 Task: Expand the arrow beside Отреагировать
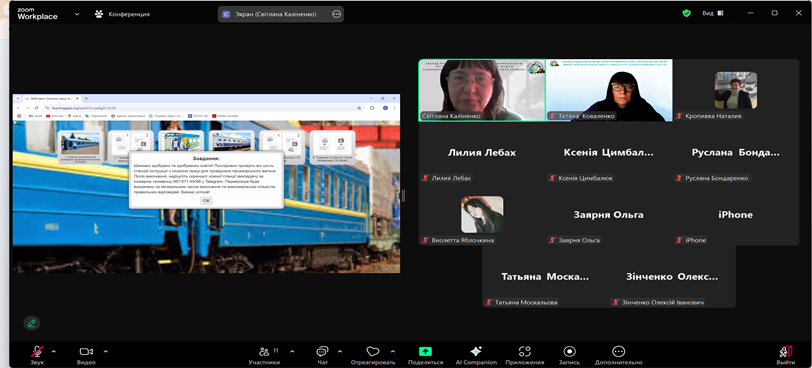coord(392,351)
